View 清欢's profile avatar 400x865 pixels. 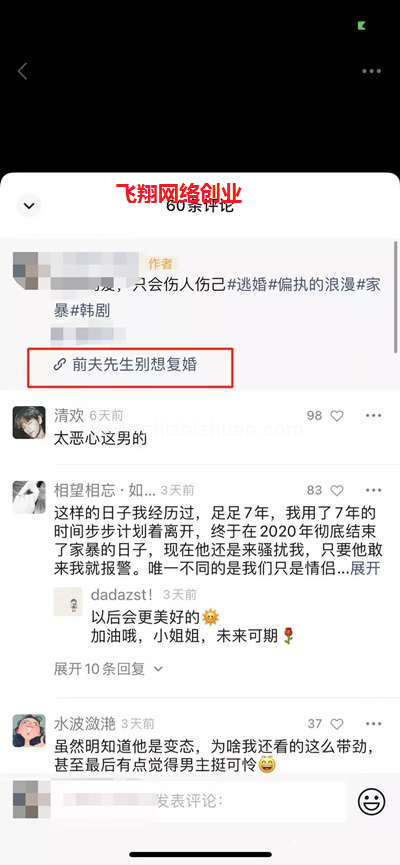coord(29,423)
